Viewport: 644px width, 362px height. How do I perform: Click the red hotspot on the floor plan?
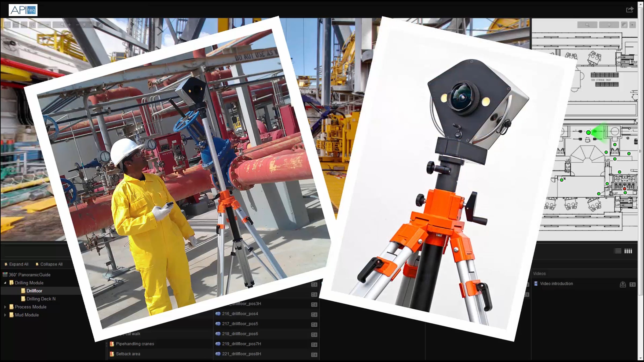(x=624, y=189)
